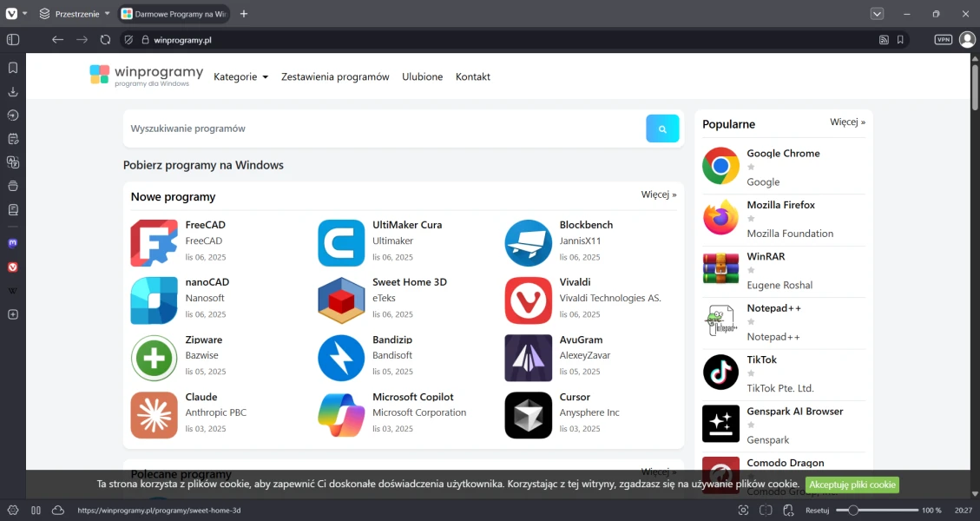
Task: Click the Akceptuję pliki cookie button
Action: (x=852, y=485)
